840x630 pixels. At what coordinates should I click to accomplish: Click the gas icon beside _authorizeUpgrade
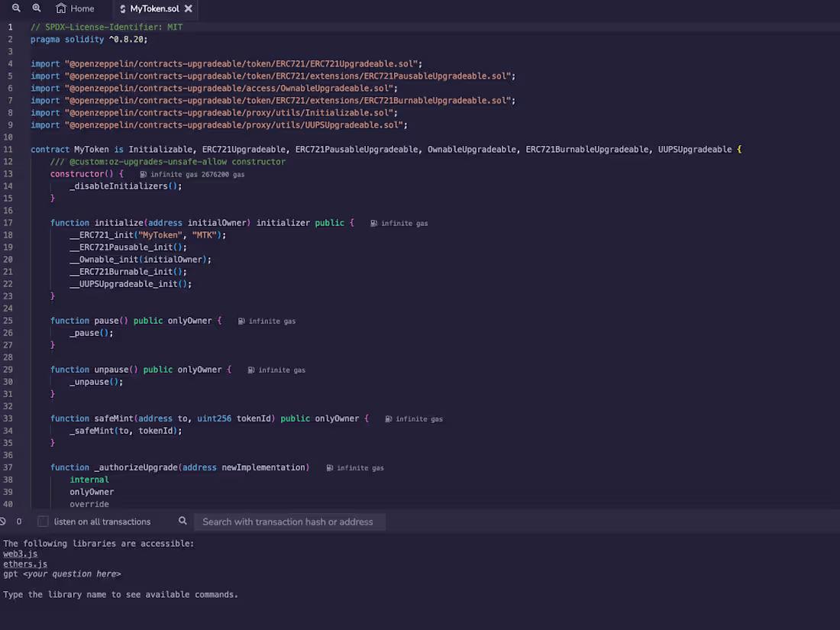tap(328, 467)
